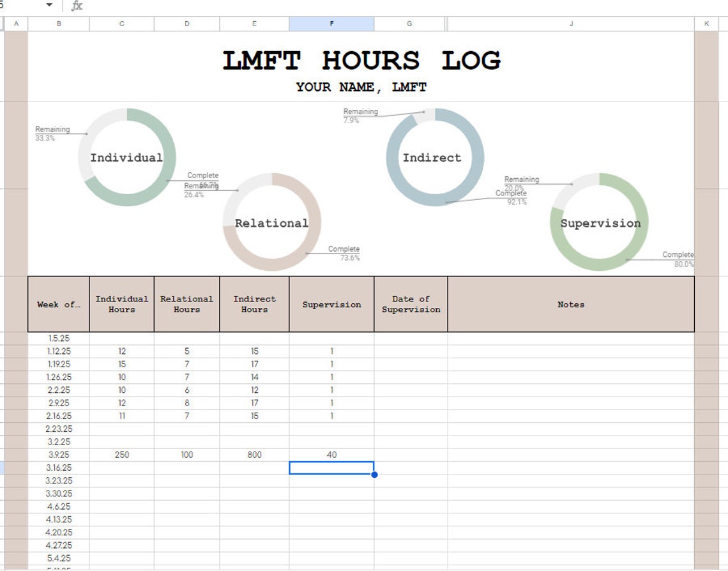This screenshot has height=571, width=728.
Task: Select the Notes column header cell
Action: [571, 305]
